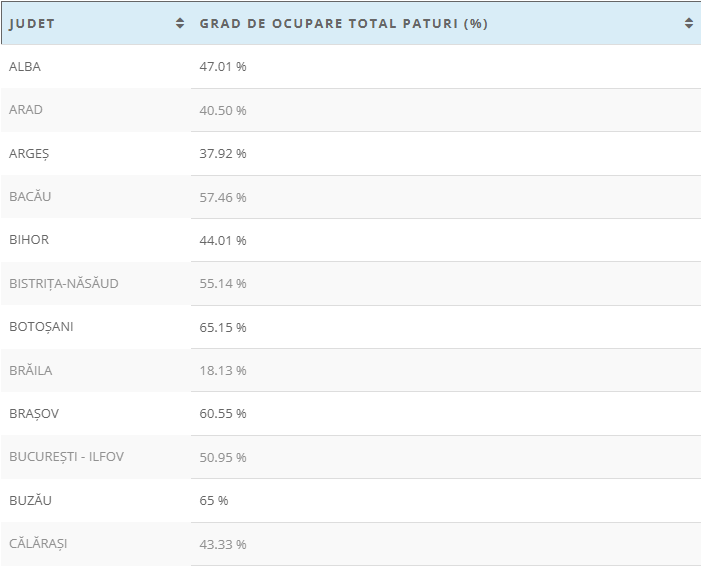Select the BRĂILA row
Viewport: 702px width, 567px height.
(351, 370)
